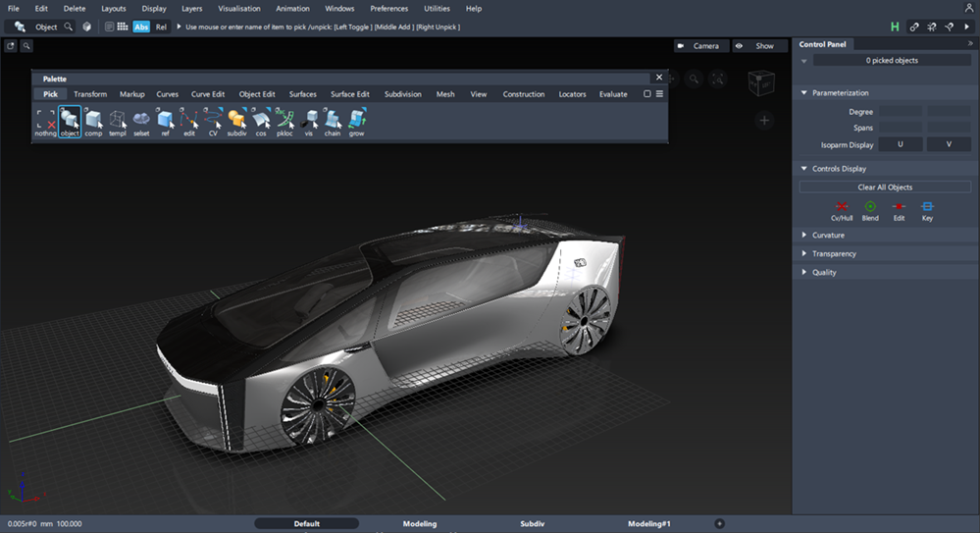The height and width of the screenshot is (533, 980).
Task: Switch to the Surfaces palette tab
Action: (x=302, y=94)
